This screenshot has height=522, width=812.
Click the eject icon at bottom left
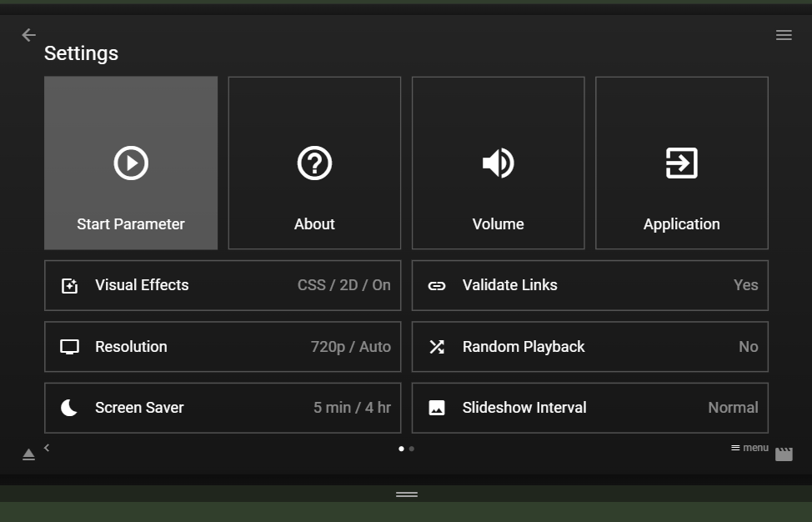[x=28, y=454]
